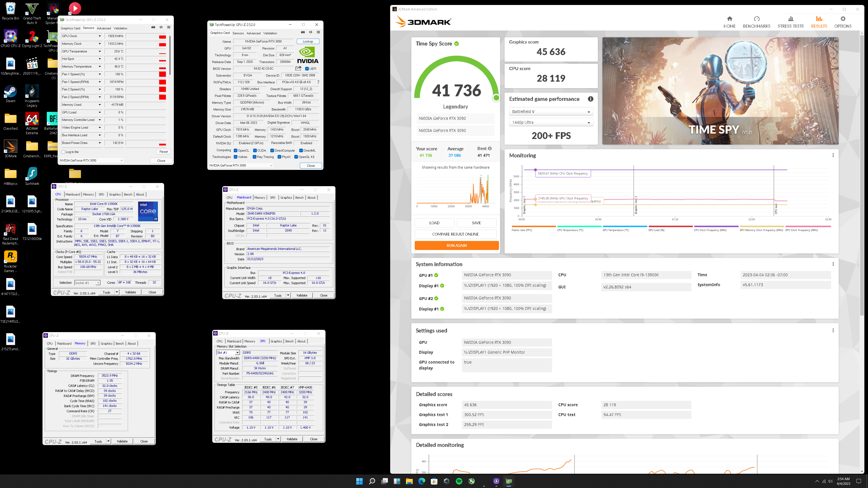
Task: Click the LOAD button in 3DMark
Action: coord(434,223)
